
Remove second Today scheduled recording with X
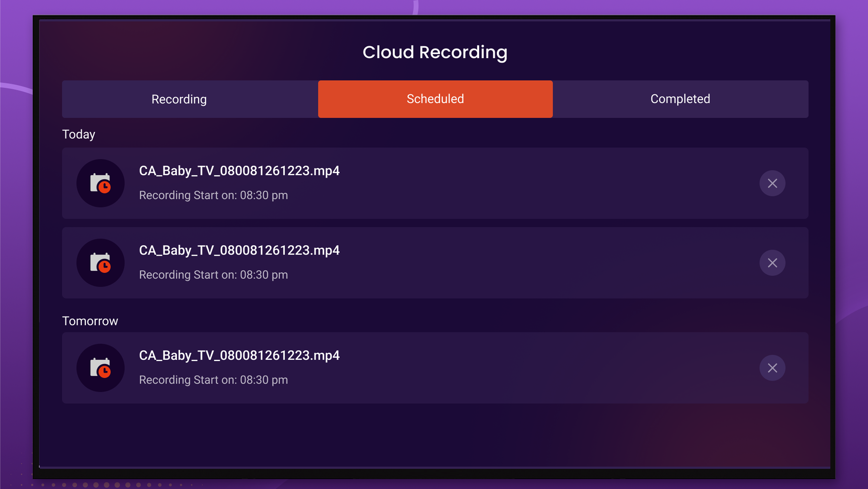[772, 263]
